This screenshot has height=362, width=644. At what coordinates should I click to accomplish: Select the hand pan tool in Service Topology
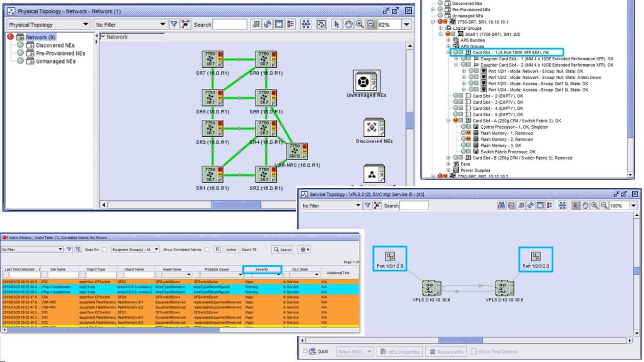tap(585, 206)
